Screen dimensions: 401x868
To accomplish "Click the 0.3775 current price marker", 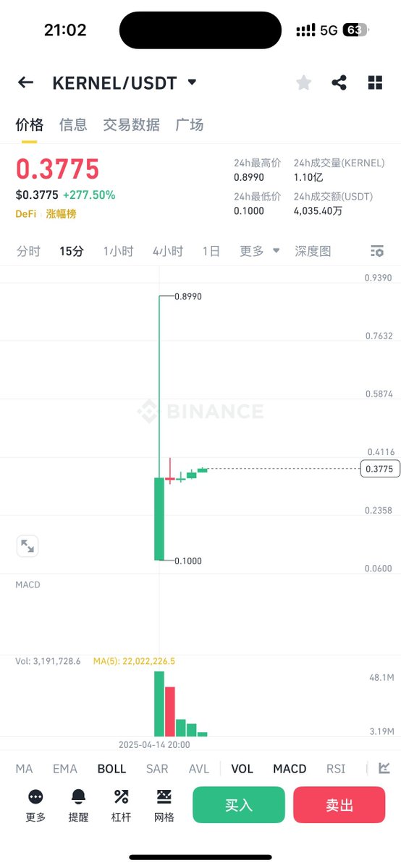I will (379, 469).
